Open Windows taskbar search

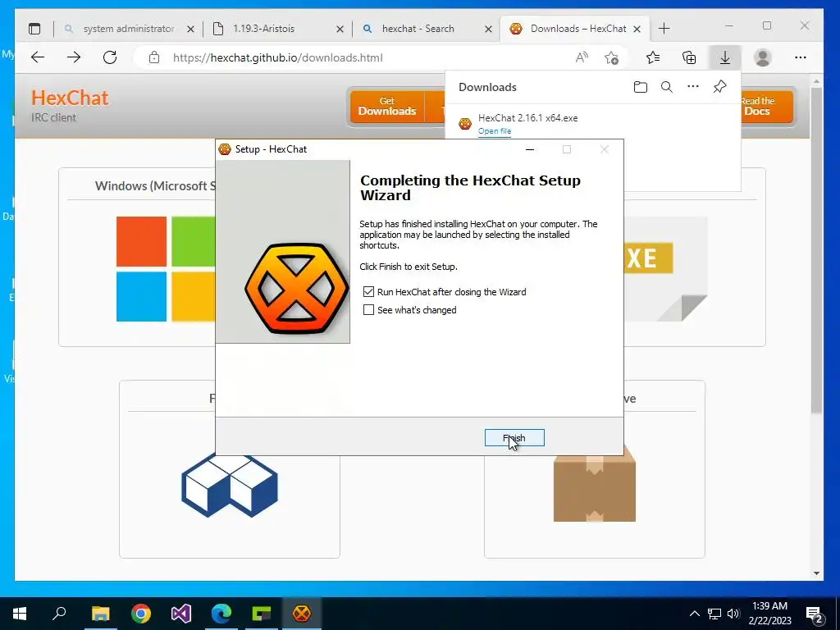coord(59,614)
